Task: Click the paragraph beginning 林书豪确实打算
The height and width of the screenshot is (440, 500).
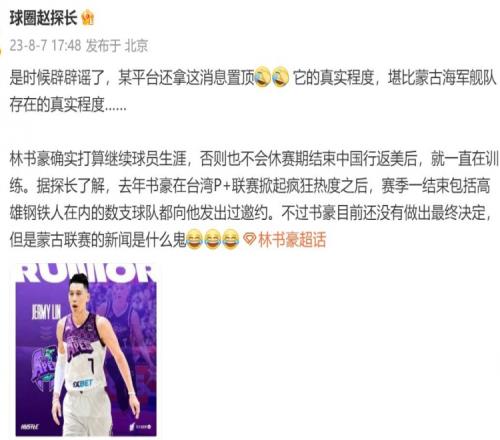Action: (x=254, y=199)
